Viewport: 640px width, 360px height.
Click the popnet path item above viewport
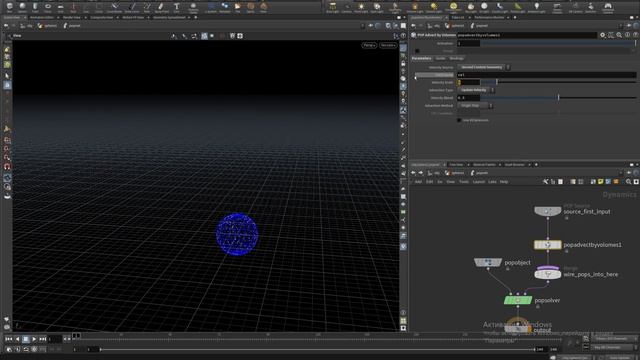point(72,26)
